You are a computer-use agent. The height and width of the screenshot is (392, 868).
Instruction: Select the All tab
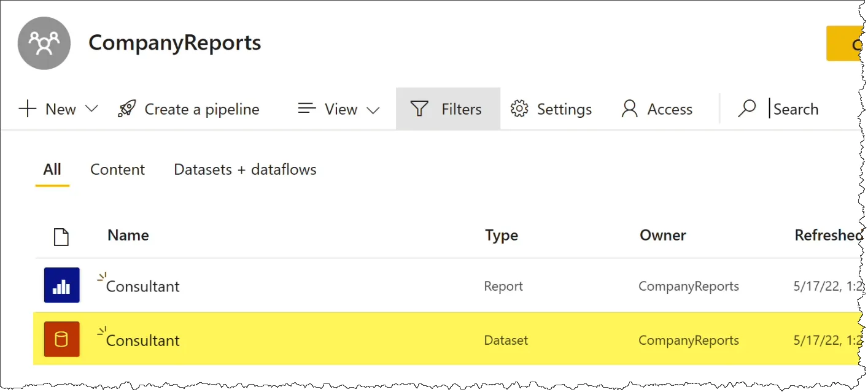click(x=52, y=170)
